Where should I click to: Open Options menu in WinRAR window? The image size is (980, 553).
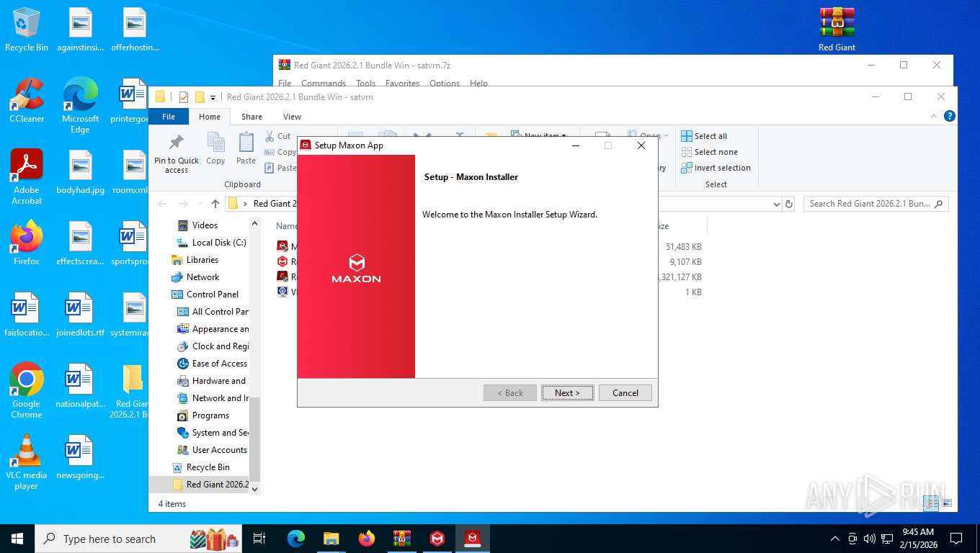point(445,84)
